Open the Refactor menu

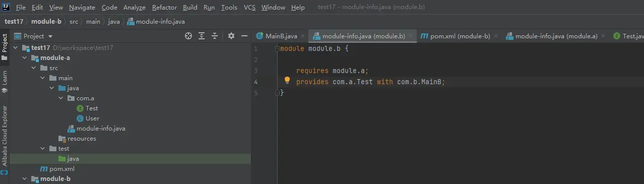pyautogui.click(x=164, y=8)
